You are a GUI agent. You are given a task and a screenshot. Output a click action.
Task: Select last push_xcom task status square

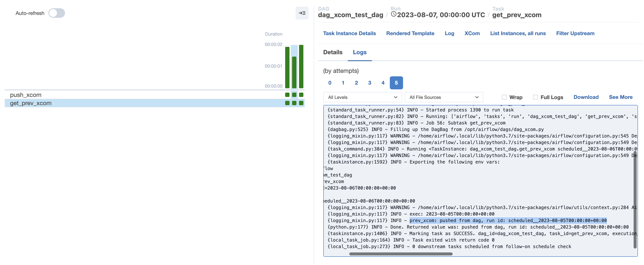pyautogui.click(x=301, y=95)
